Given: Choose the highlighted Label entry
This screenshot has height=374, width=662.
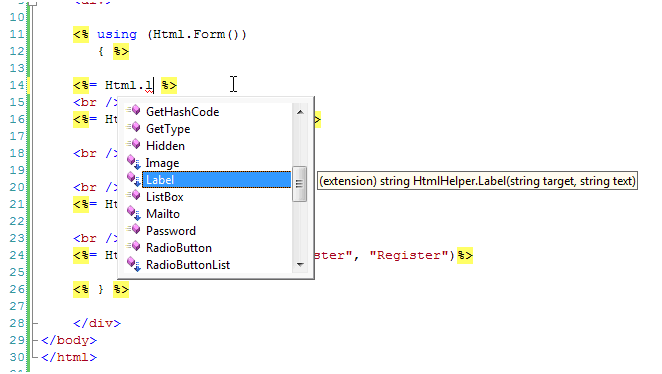Looking at the screenshot, I should pyautogui.click(x=217, y=180).
